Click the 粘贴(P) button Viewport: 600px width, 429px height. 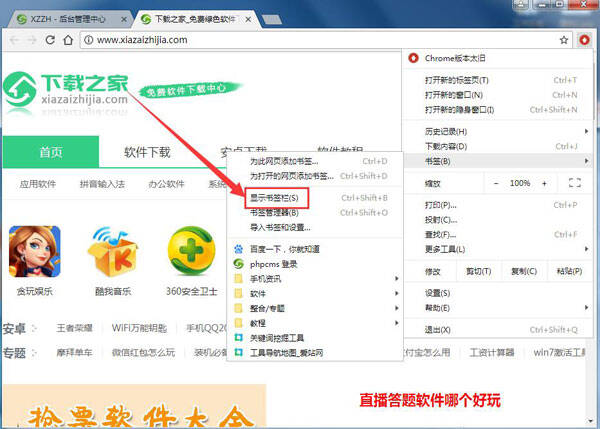pos(570,271)
